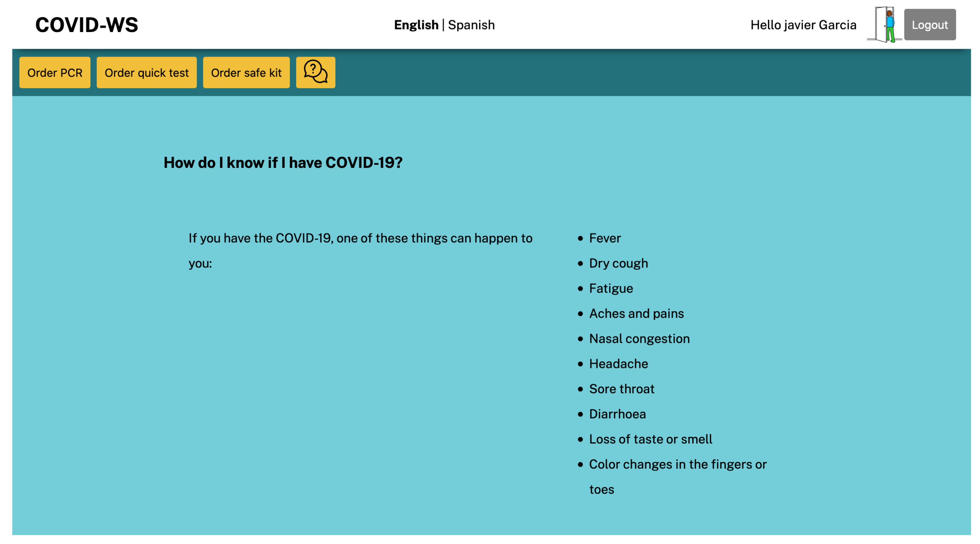The width and height of the screenshot is (980, 544).
Task: Click the COVID-WS site title
Action: click(87, 25)
